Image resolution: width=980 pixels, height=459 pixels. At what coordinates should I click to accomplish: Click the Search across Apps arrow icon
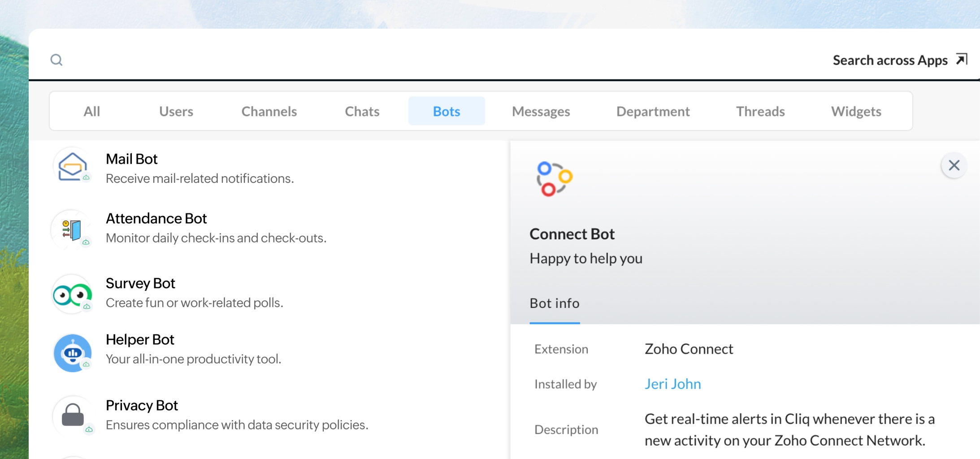(x=961, y=59)
